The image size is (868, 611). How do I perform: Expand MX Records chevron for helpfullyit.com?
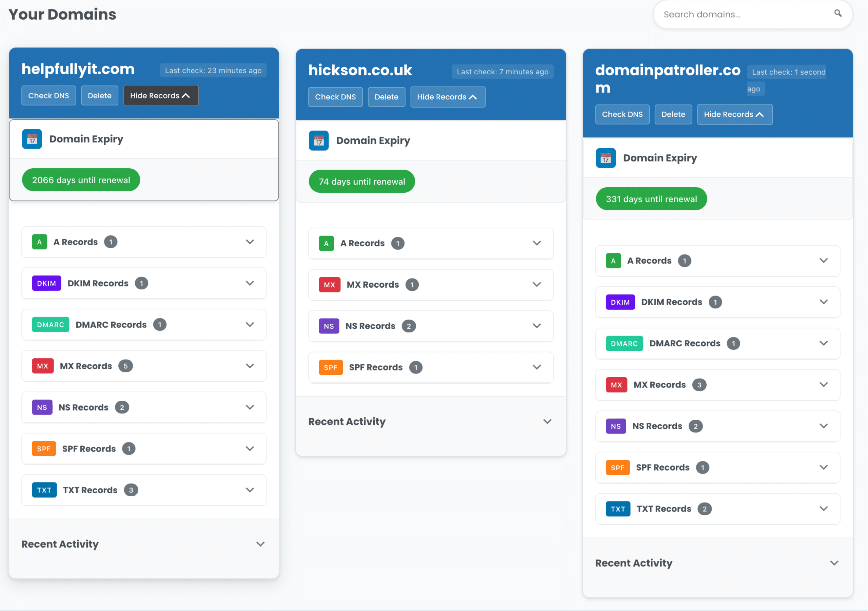250,366
